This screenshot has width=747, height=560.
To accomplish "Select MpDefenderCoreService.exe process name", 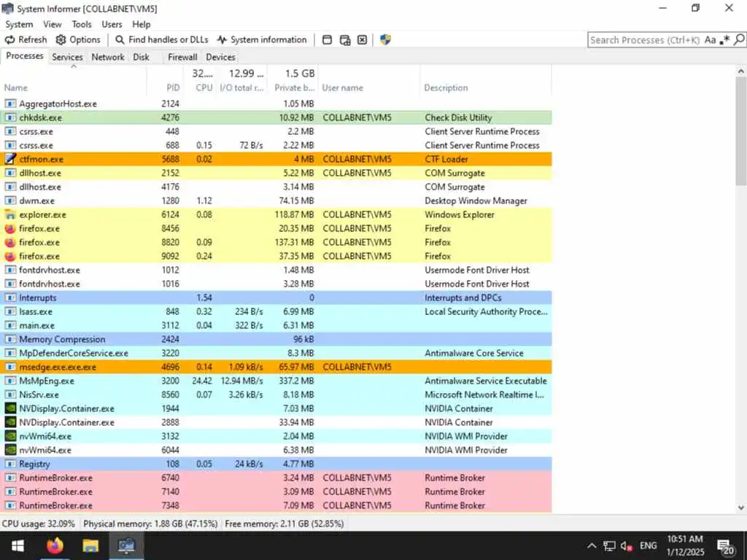I will 74,354.
